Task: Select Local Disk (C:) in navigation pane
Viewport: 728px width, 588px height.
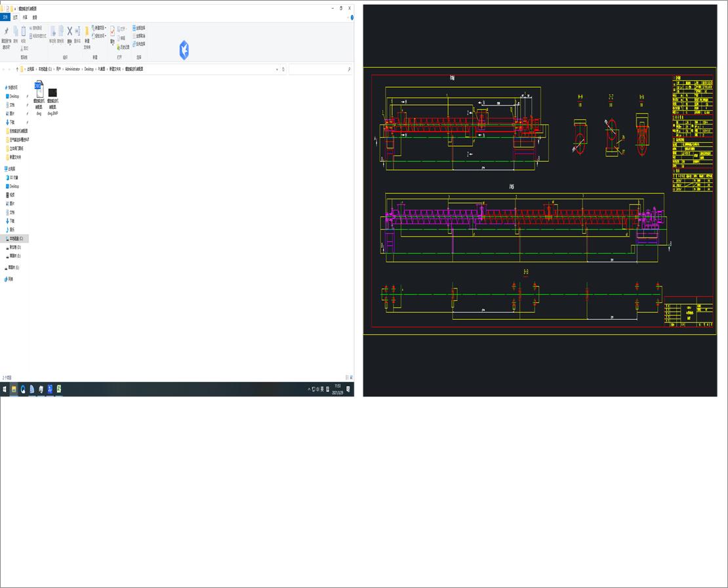Action: pos(16,239)
